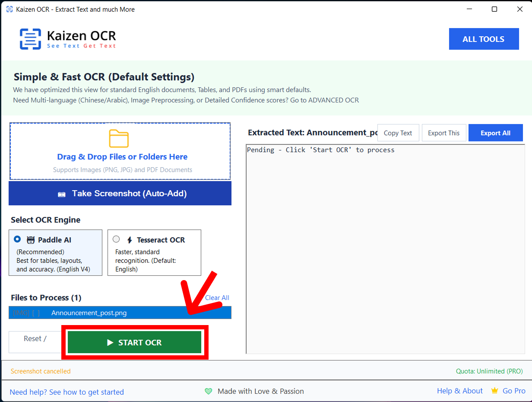Viewport: 532px width, 402px height.
Task: Click the Paddle AI robot icon
Action: [31, 240]
